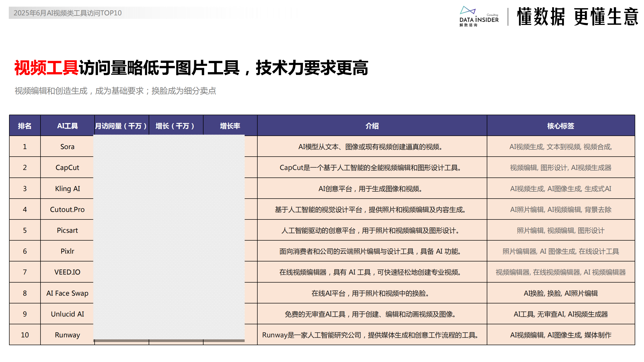The height and width of the screenshot is (362, 644).
Task: Click rank number 9 cell
Action: coord(25,314)
